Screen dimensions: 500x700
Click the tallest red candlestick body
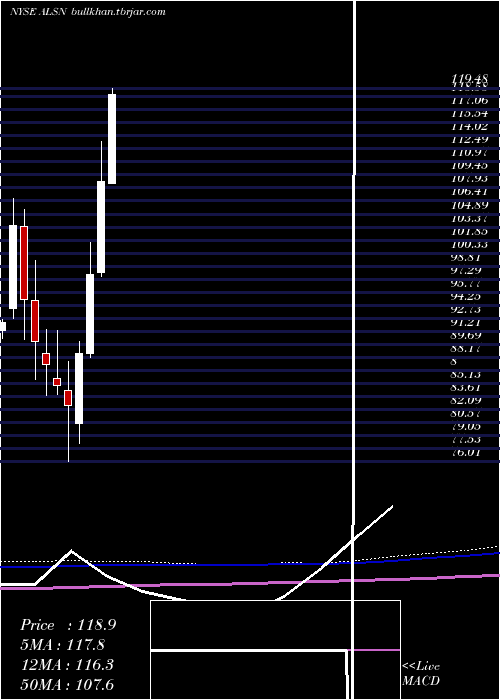click(x=24, y=262)
